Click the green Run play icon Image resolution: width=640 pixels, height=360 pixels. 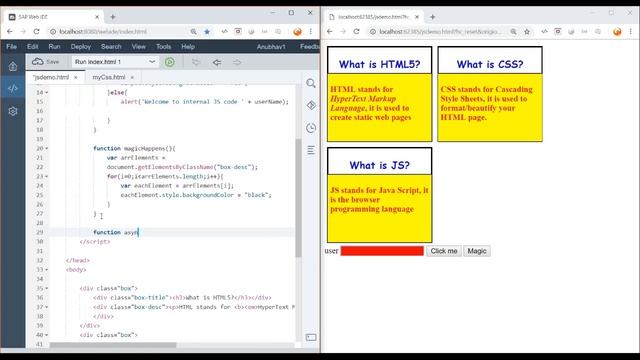(x=170, y=62)
